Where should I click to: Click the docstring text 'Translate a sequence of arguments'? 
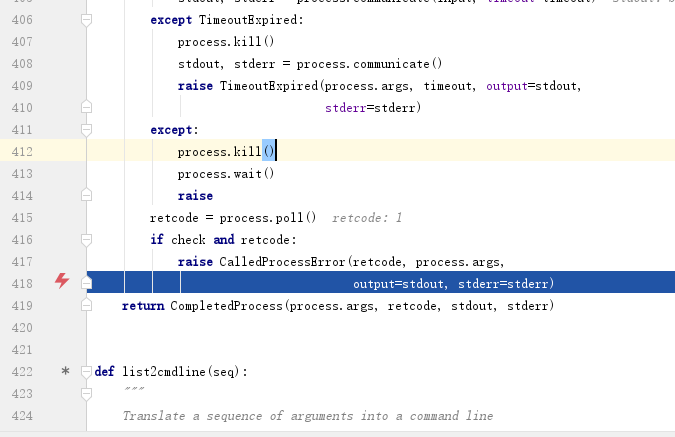point(238,415)
